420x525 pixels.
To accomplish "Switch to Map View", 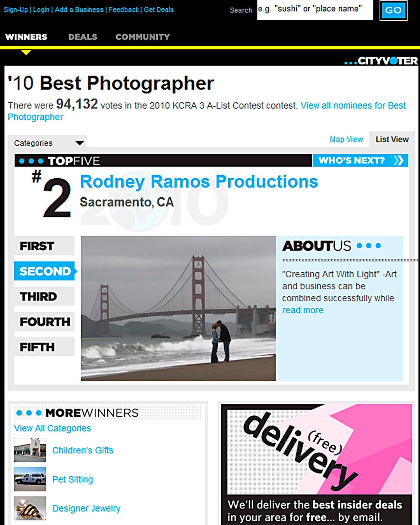I will point(346,139).
